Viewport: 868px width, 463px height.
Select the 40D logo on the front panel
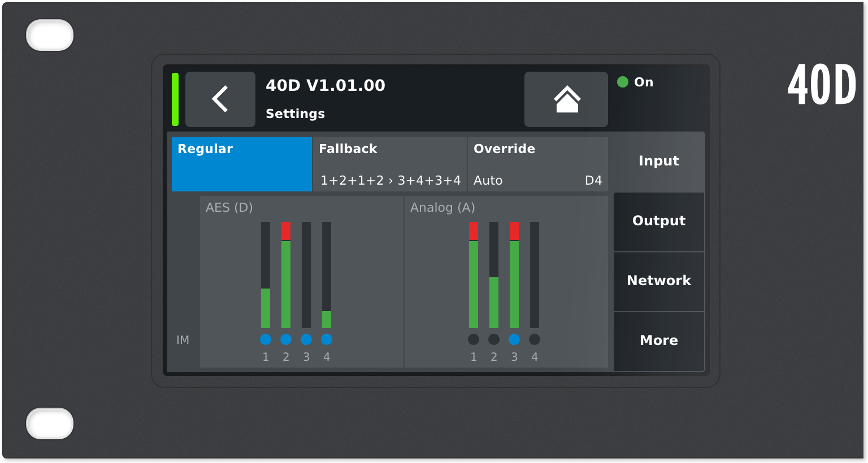822,85
